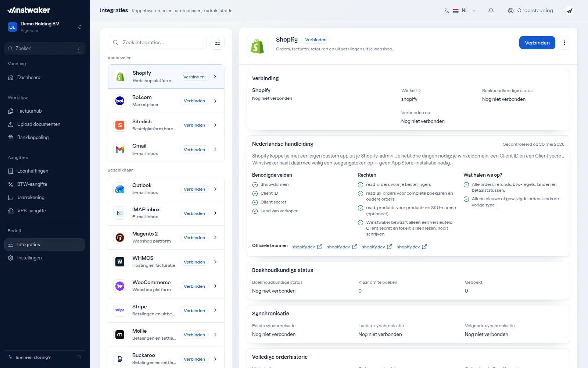Click the Sitedish logo icon

(120, 125)
